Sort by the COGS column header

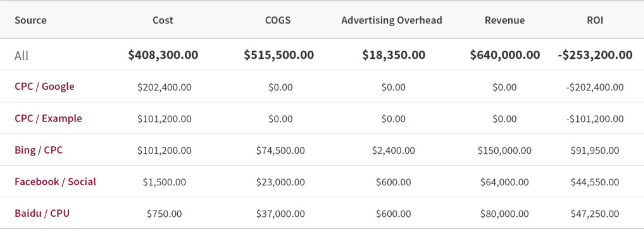pyautogui.click(x=278, y=20)
